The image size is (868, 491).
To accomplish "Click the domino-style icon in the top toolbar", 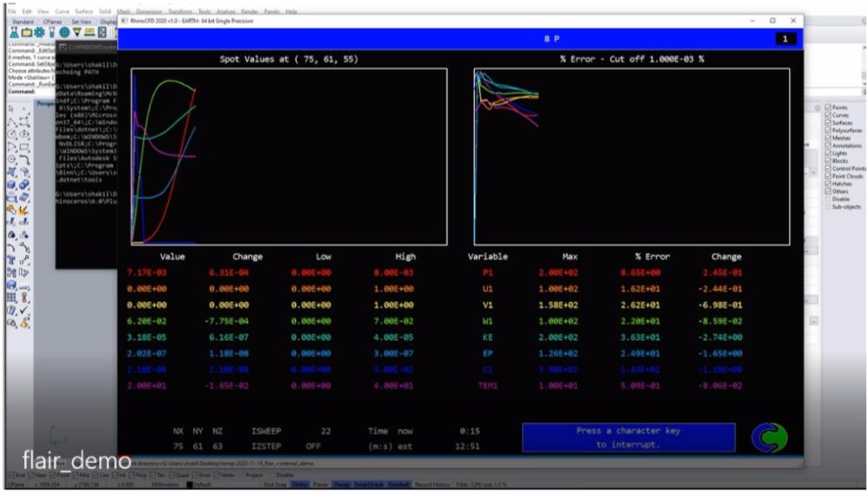I will [102, 32].
